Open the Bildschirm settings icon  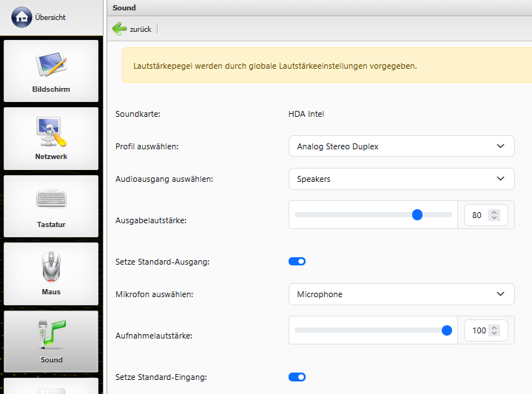(x=51, y=65)
